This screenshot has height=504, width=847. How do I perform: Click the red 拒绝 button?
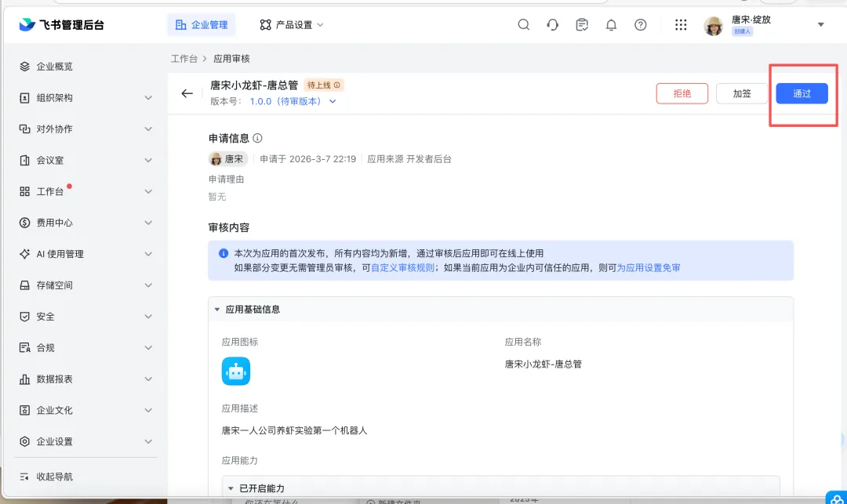[682, 93]
